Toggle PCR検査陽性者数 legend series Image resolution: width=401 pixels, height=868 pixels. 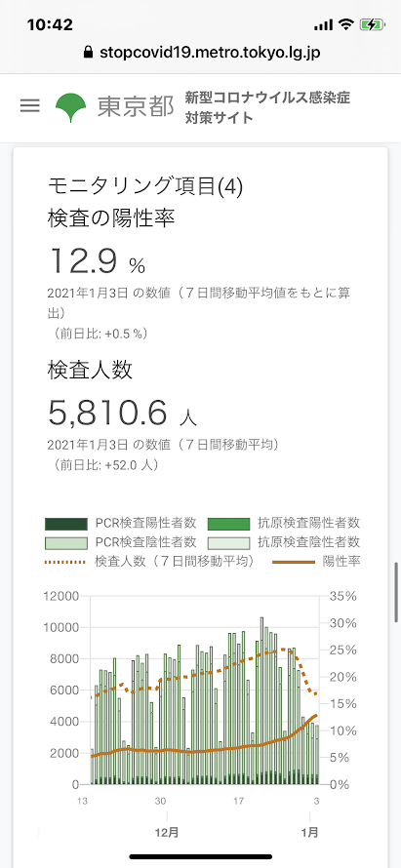[x=121, y=523]
